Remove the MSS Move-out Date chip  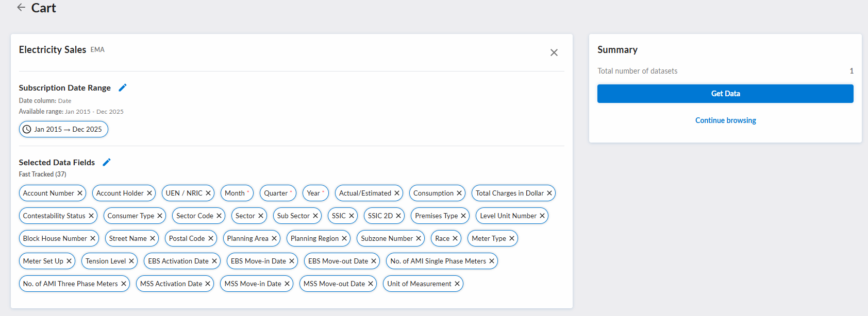click(371, 284)
